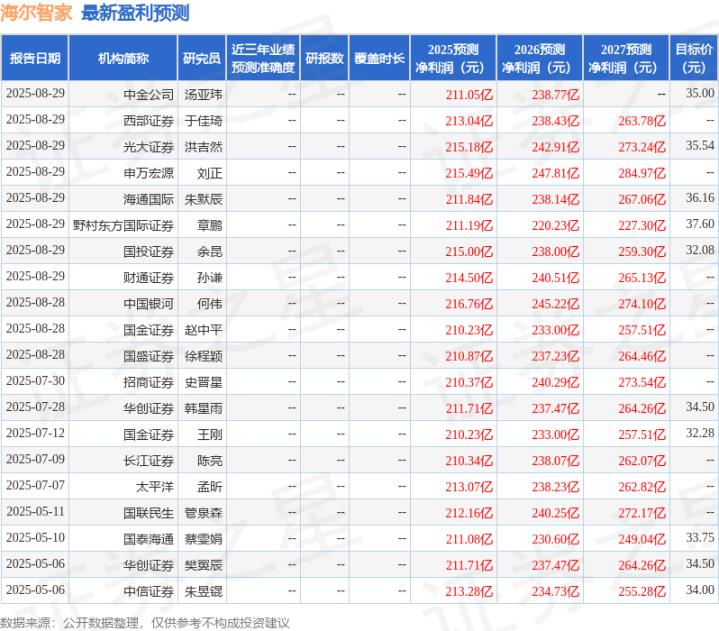Viewport: 719px width, 631px height.
Task: Click institution name 招商证券
Action: (x=149, y=382)
